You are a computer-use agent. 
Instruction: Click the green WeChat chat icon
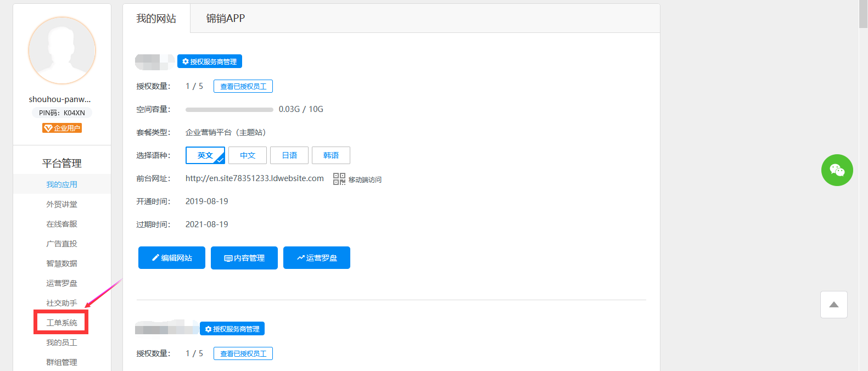pos(837,170)
